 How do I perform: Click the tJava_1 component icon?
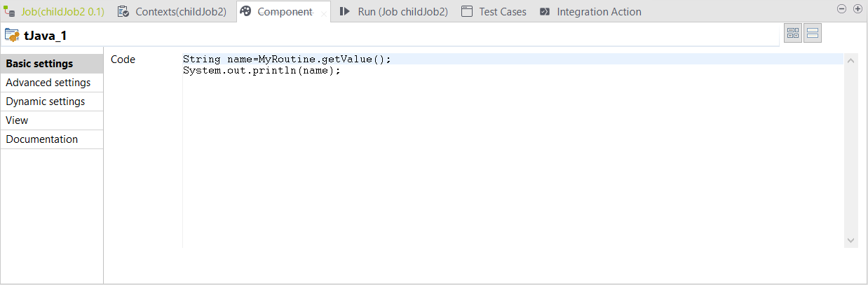pyautogui.click(x=12, y=35)
